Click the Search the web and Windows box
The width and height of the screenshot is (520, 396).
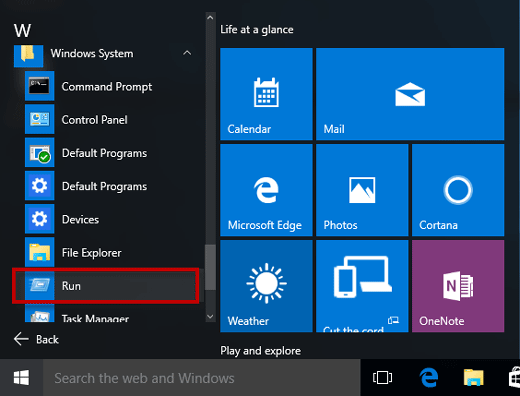pos(202,378)
